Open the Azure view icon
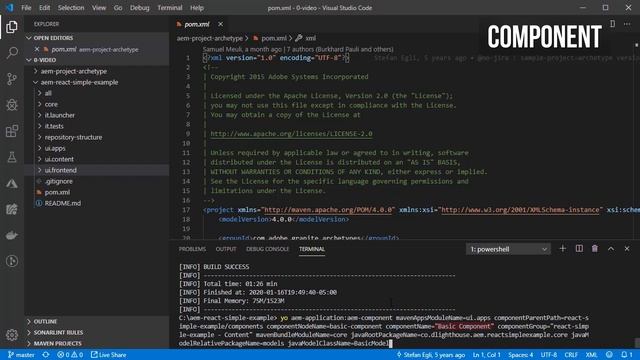Viewport: 640px width, 360px height. pos(12,183)
